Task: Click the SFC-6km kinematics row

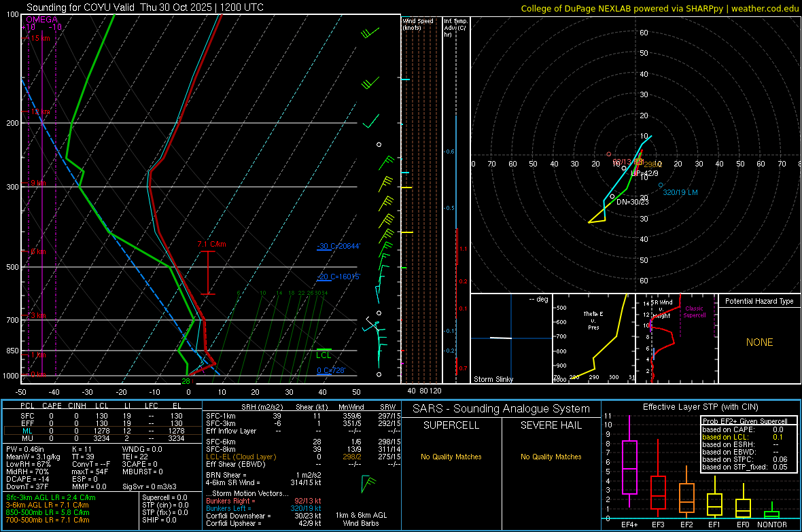Action: 303,442
